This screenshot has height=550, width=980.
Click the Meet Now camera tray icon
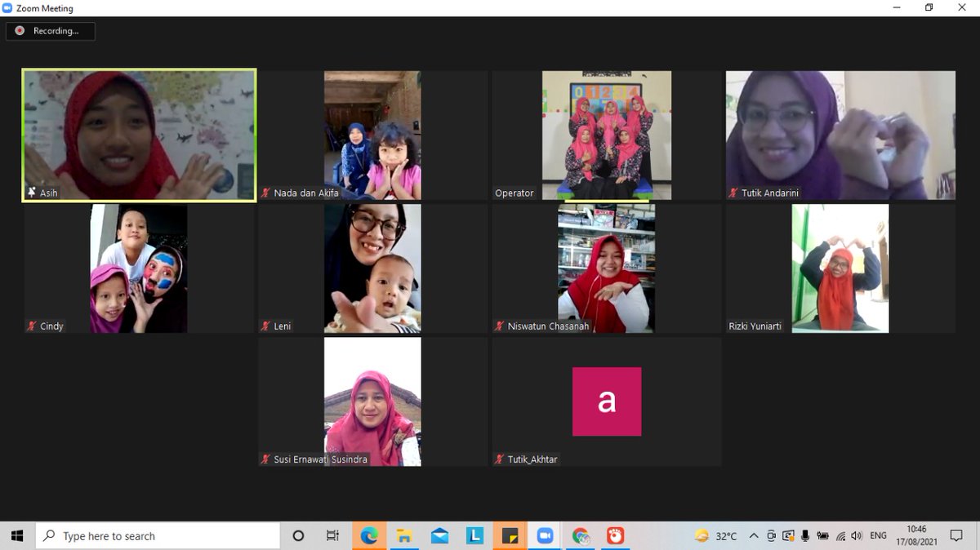point(772,536)
